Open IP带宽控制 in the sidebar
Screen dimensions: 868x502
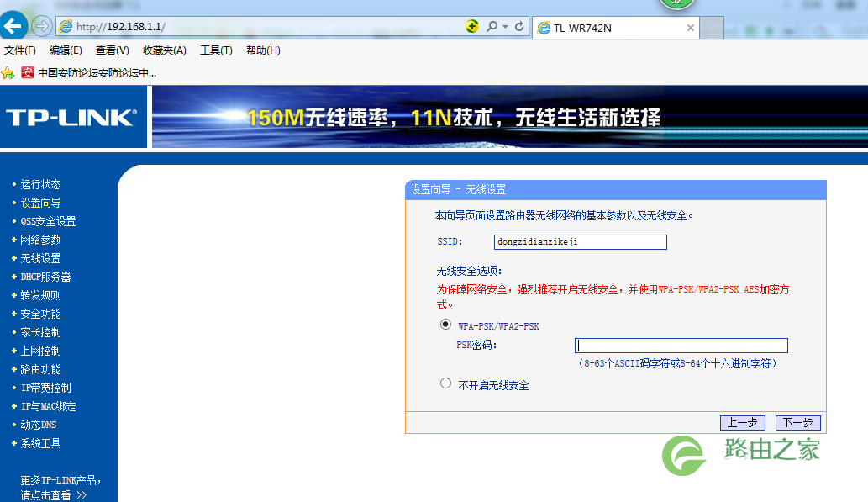pyautogui.click(x=46, y=388)
